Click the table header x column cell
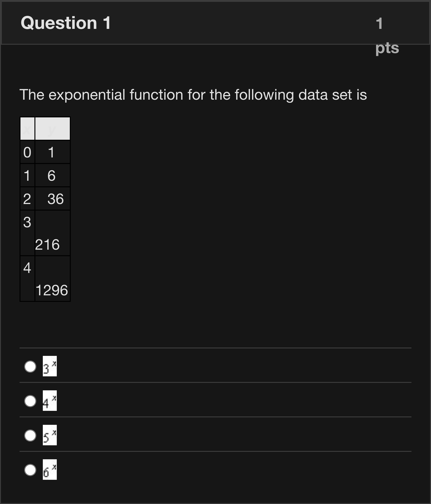Image resolution: width=431 pixels, height=504 pixels. click(27, 128)
